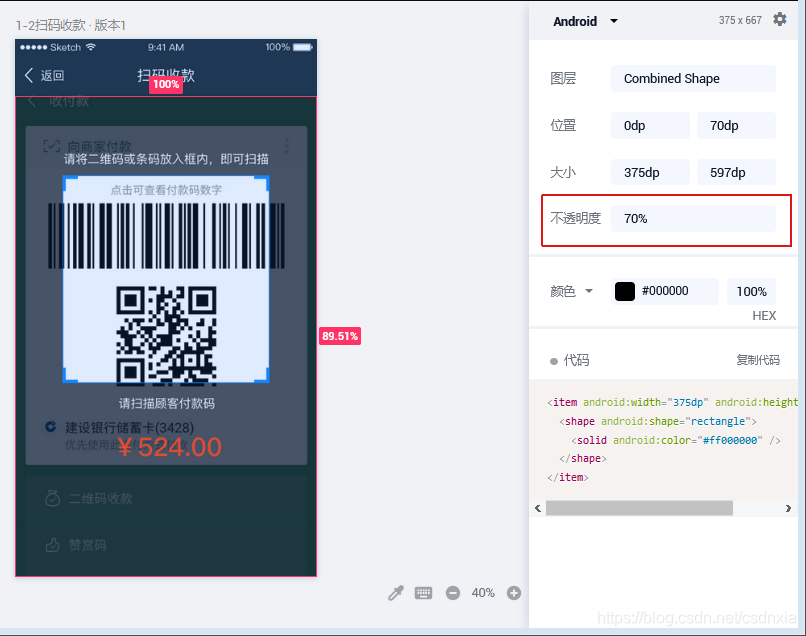Click the barcode image in the mockup
This screenshot has height=636, width=806.
(x=166, y=235)
